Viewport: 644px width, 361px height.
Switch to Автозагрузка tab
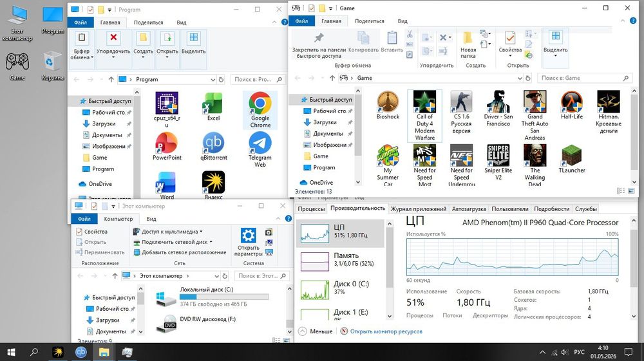pos(469,208)
